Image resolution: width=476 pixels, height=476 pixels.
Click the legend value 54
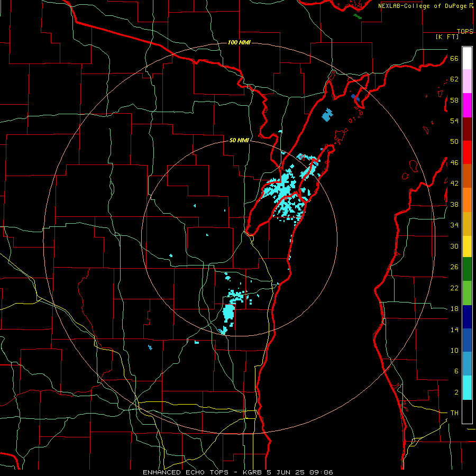454,121
